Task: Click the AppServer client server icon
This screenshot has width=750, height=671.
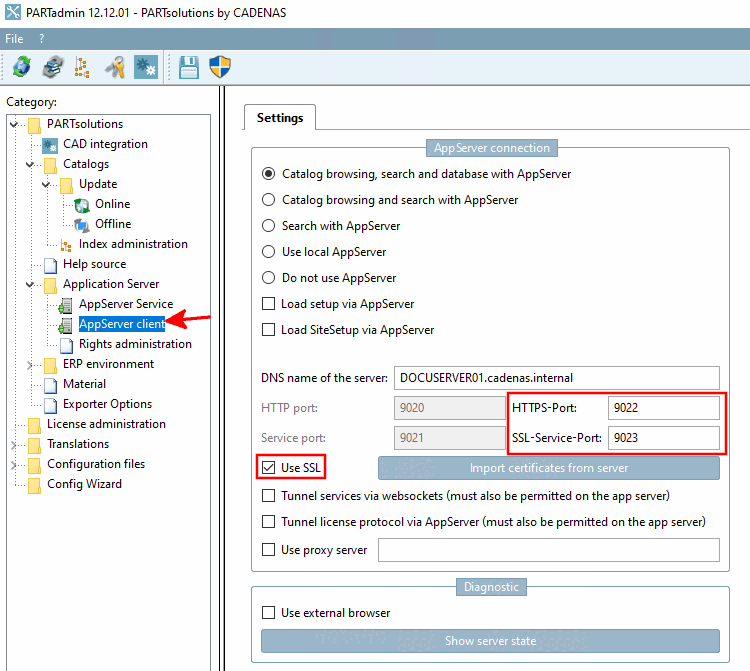Action: click(66, 325)
